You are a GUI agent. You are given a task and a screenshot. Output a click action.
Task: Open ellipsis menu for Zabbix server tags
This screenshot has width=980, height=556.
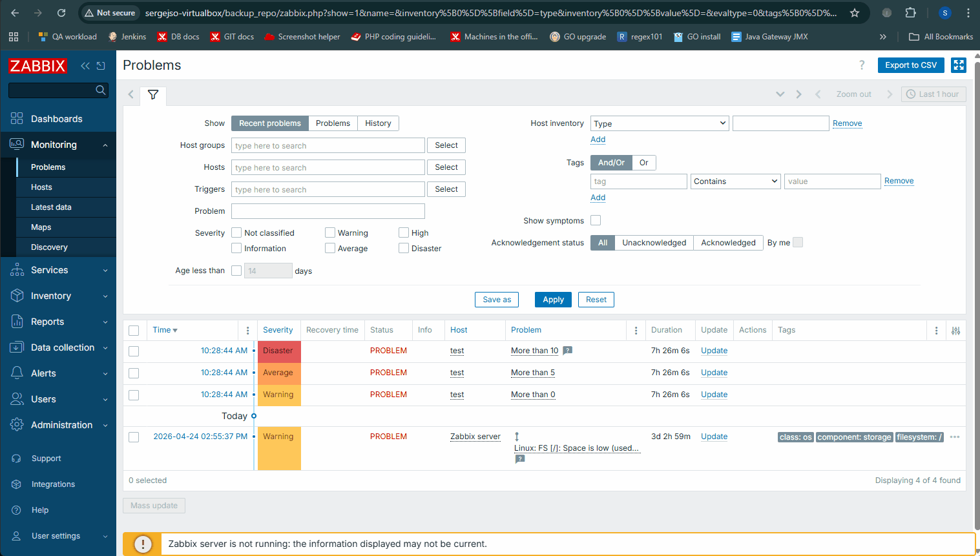coord(955,437)
